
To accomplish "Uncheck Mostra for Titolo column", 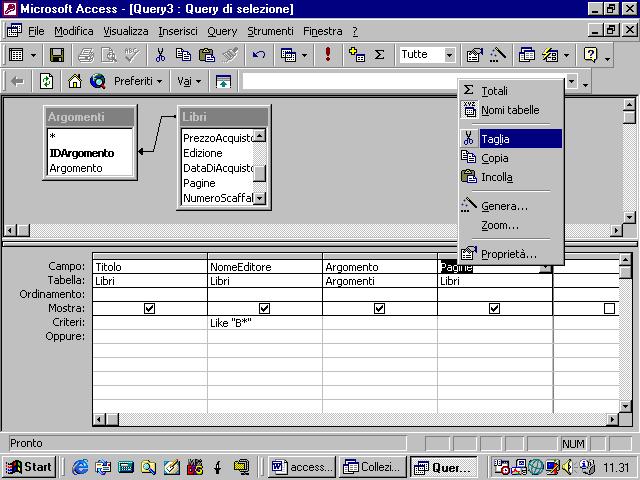I will point(149,309).
